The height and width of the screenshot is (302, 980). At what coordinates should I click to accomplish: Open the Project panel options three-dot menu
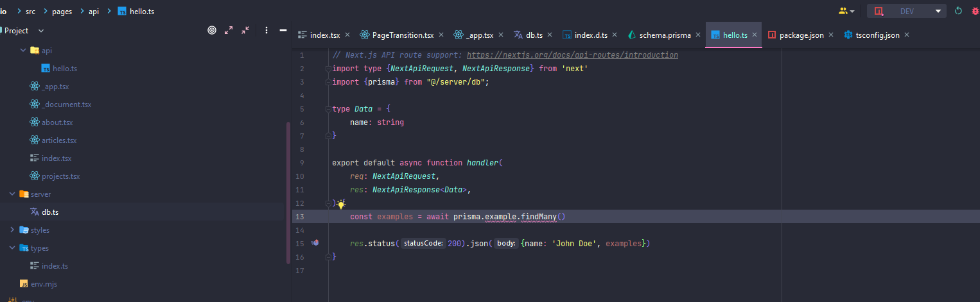pyautogui.click(x=266, y=30)
